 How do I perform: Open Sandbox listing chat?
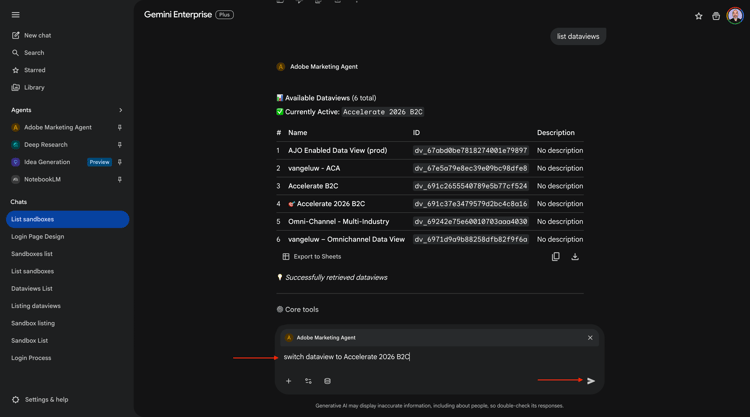coord(33,323)
